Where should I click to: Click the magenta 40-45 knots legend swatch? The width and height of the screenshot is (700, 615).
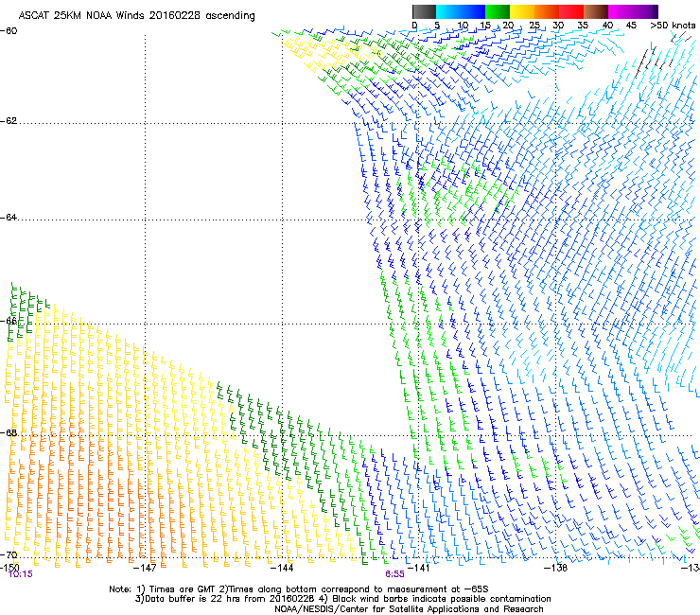621,11
